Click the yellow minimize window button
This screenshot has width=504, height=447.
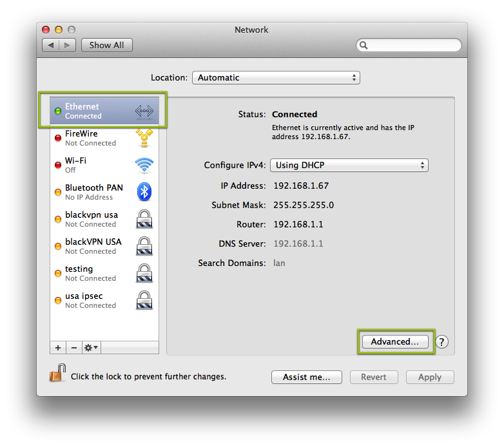[x=59, y=30]
